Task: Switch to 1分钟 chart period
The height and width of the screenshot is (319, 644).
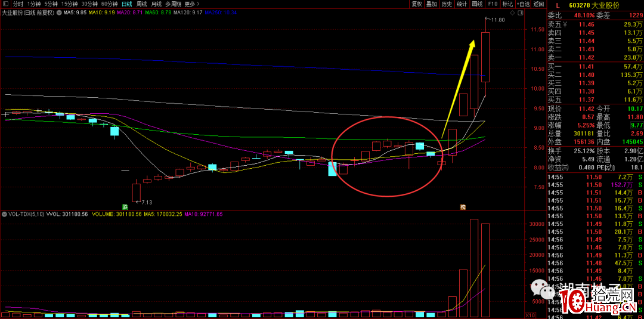Action: [x=33, y=4]
